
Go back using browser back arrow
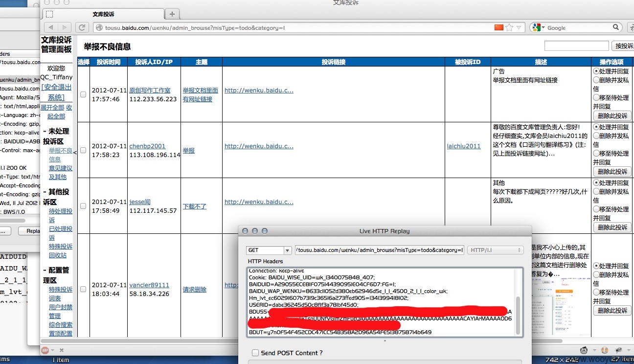[51, 27]
